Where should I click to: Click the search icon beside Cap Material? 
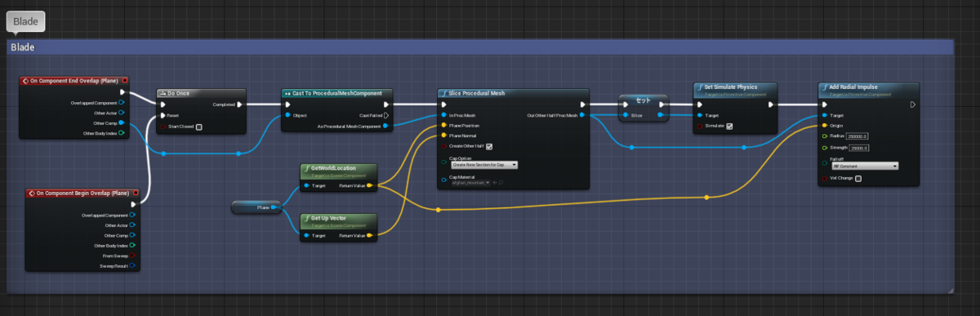click(501, 183)
